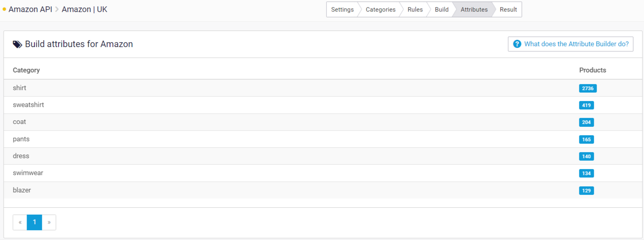Go to the Settings step

click(342, 10)
